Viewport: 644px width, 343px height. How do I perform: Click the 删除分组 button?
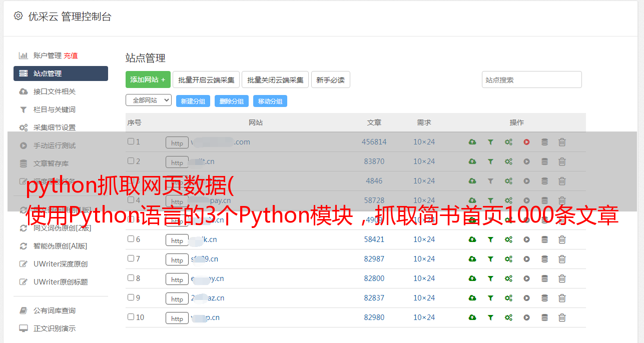coord(232,101)
